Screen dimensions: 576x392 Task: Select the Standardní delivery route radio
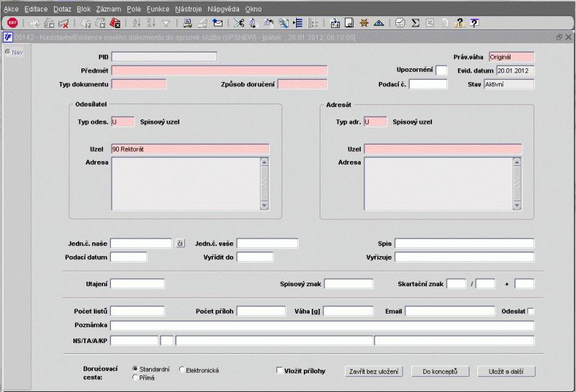tap(135, 368)
